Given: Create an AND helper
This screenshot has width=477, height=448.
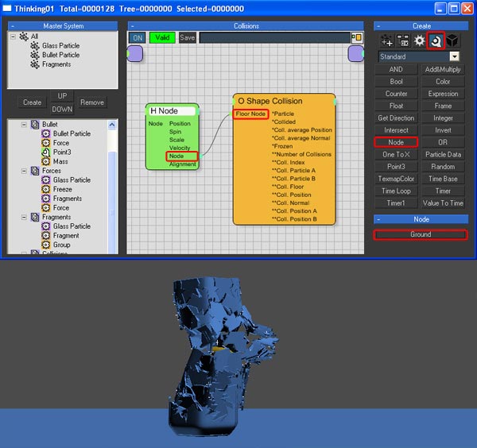Looking at the screenshot, I should coord(396,70).
